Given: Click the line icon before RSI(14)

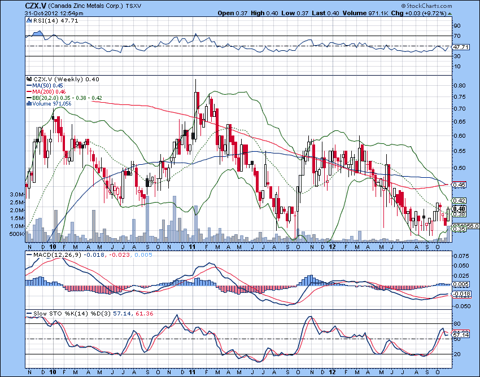Looking at the screenshot, I should tap(30, 21).
